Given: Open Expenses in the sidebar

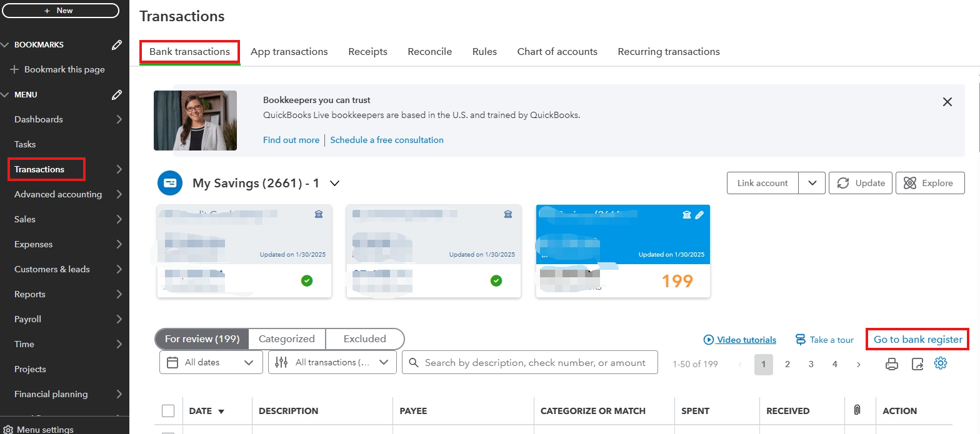Looking at the screenshot, I should coord(34,244).
